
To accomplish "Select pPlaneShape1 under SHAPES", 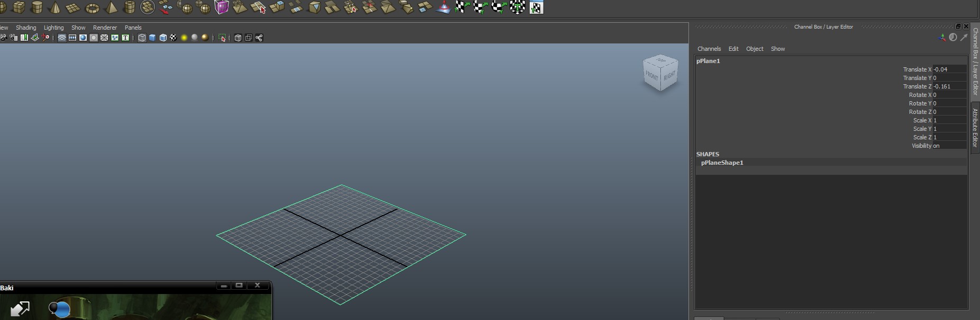I will [722, 163].
